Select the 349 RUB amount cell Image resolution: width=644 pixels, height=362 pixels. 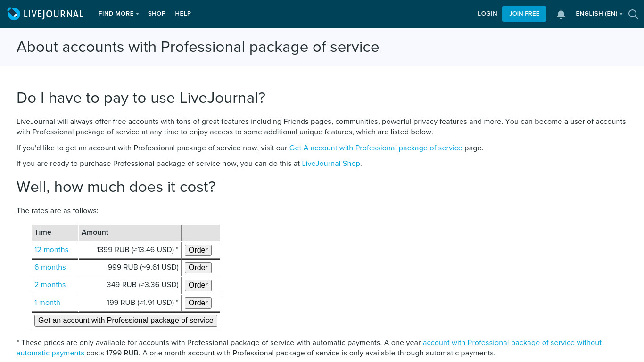tap(130, 285)
